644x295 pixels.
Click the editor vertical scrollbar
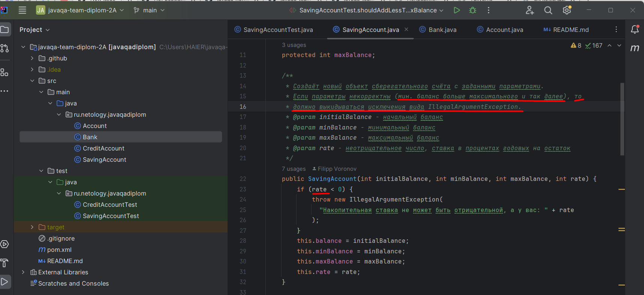pos(622,119)
